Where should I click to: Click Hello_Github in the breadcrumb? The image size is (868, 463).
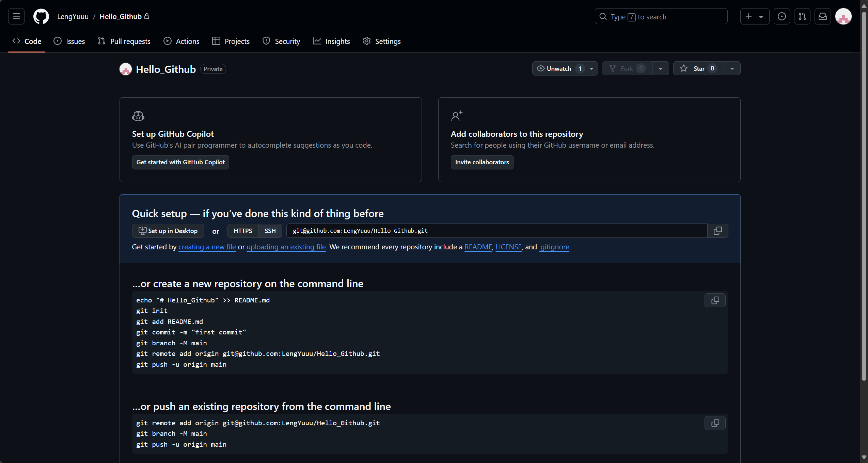click(121, 16)
